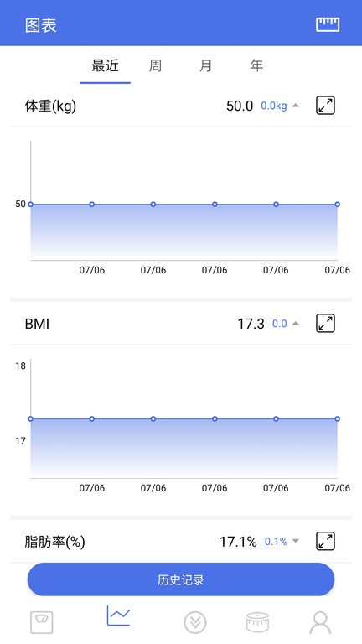Open the weighing scale tab at bottom

[x=42, y=622]
